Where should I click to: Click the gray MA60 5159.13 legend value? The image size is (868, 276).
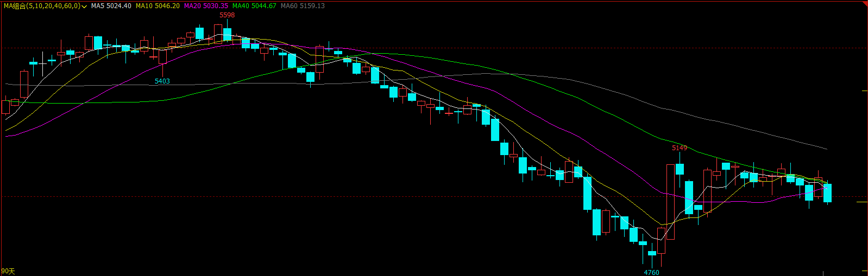[303, 6]
